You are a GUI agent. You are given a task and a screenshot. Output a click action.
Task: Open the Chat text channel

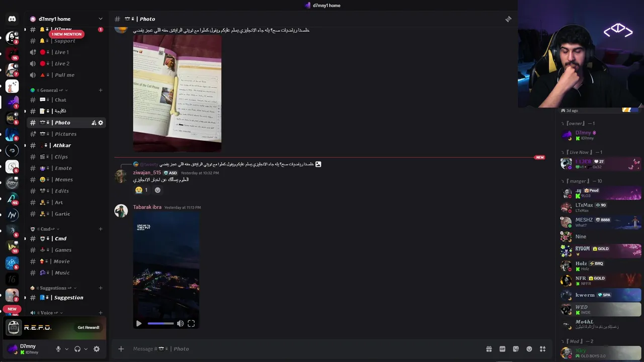(x=66, y=100)
